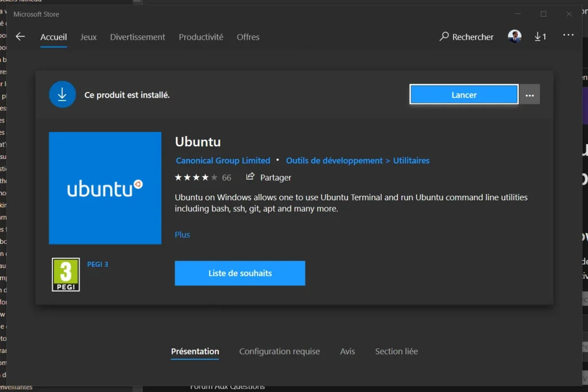Click the Ubuntu app logo thumbnail

[x=105, y=188]
